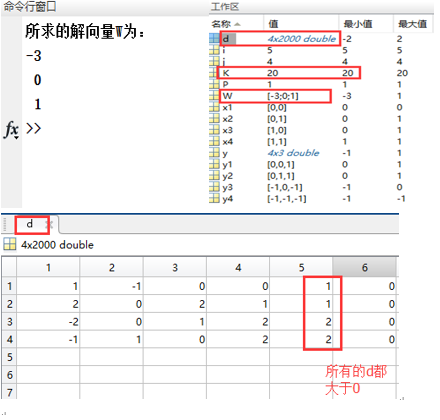
Task: Select row header 4 in variable editor
Action: [x=9, y=339]
